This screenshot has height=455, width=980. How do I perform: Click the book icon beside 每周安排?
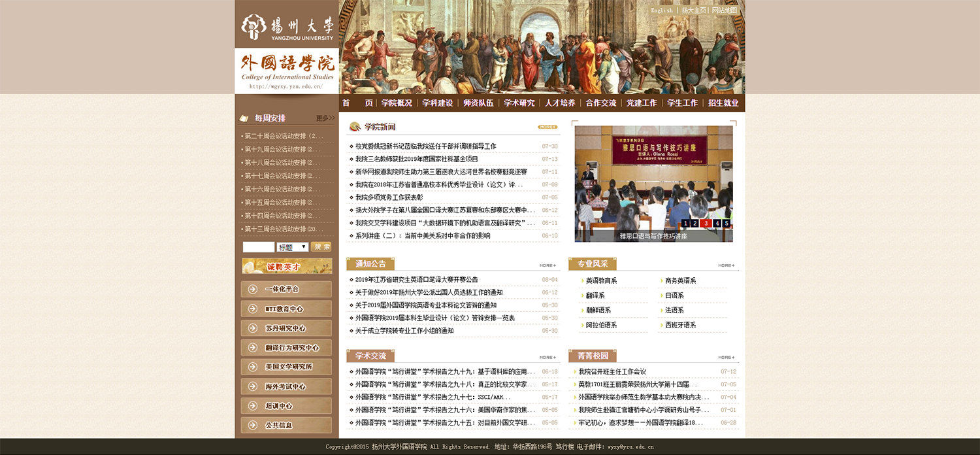pyautogui.click(x=244, y=118)
